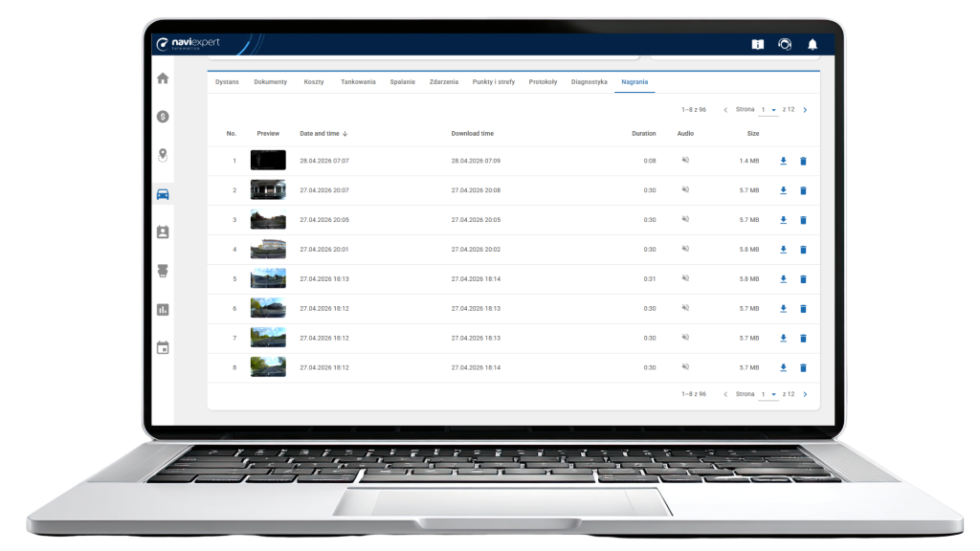Image resolution: width=980 pixels, height=551 pixels.
Task: Delete recording number 3
Action: (804, 221)
